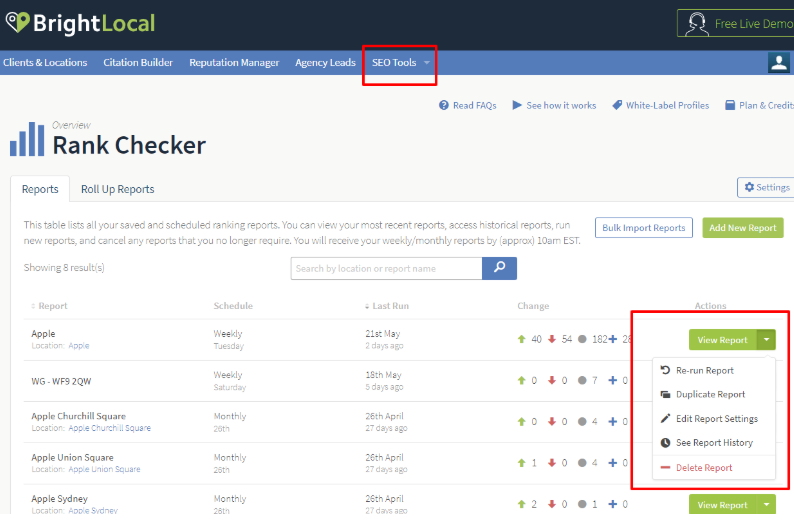Focus the search by location field
This screenshot has height=530, width=794.
tap(386, 268)
